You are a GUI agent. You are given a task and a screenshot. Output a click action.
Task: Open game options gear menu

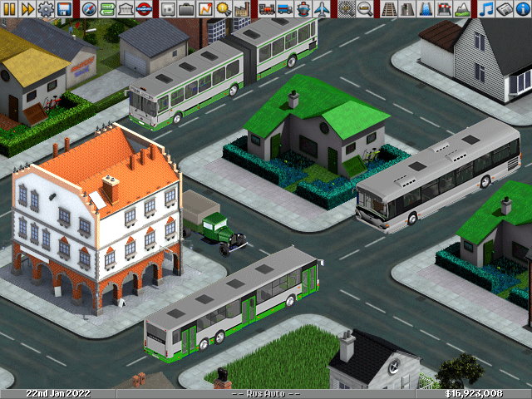[46, 9]
